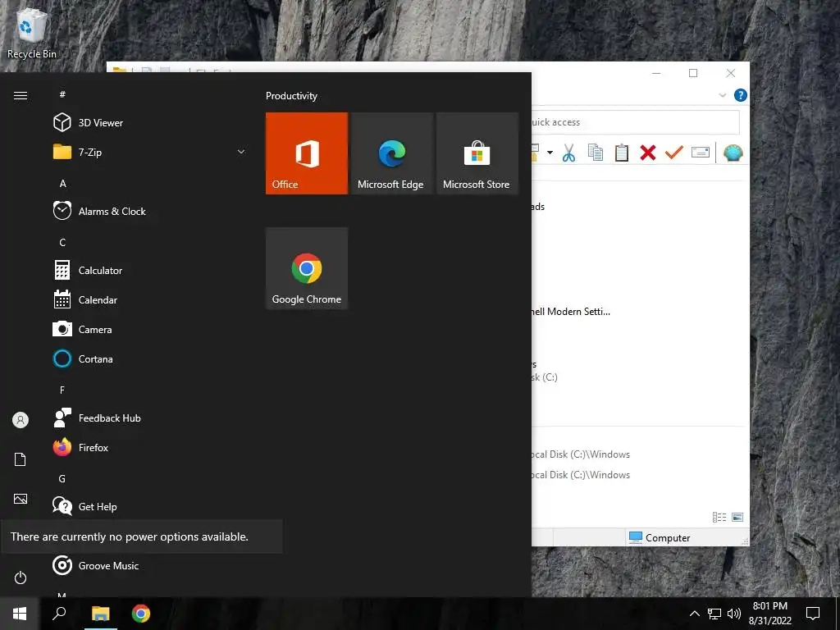
Task: Expand the 7-Zip folder chevron
Action: pyautogui.click(x=241, y=152)
